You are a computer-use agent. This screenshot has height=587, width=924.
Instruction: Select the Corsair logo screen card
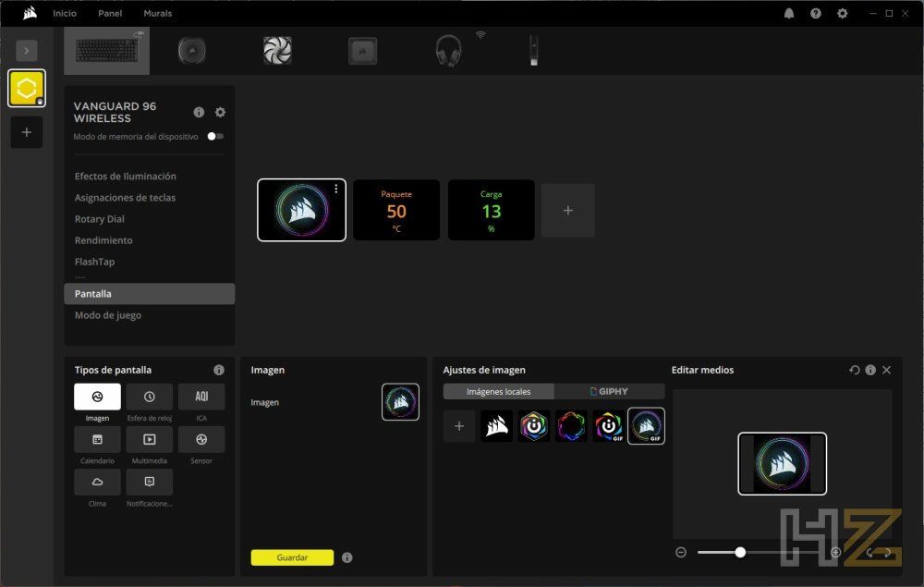coord(302,210)
